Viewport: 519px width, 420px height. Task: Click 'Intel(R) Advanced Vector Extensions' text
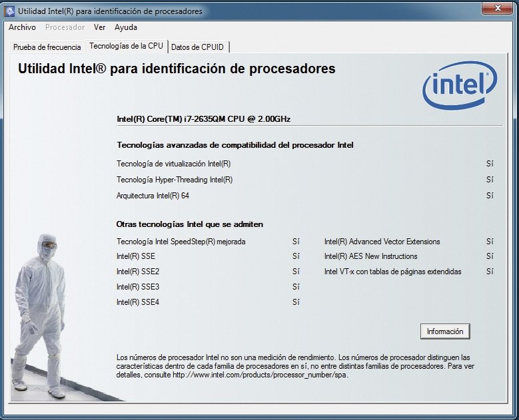[x=382, y=242]
